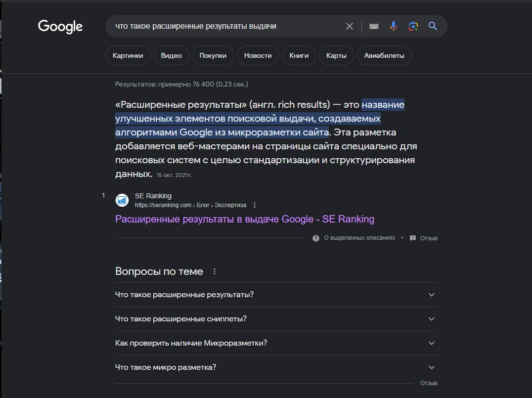Click the SE Ranking favicon
Image resolution: width=532 pixels, height=398 pixels.
(x=122, y=200)
